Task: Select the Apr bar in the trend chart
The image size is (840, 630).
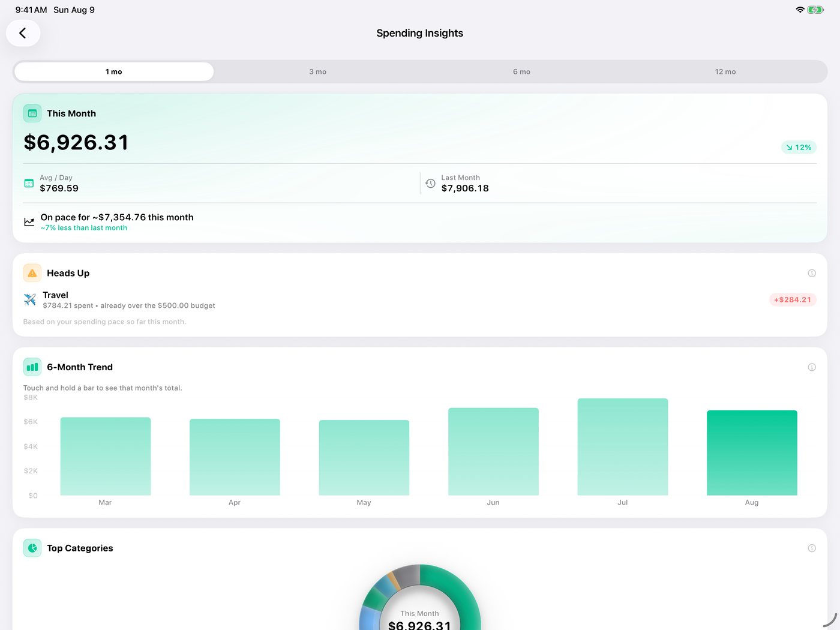Action: coord(235,457)
